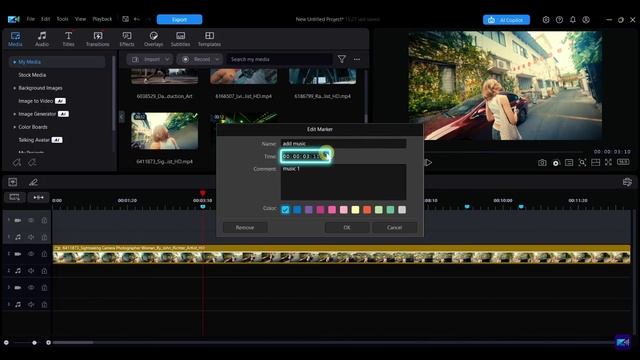Click the marker Time field
Screen dimensions: 640x360
point(305,156)
